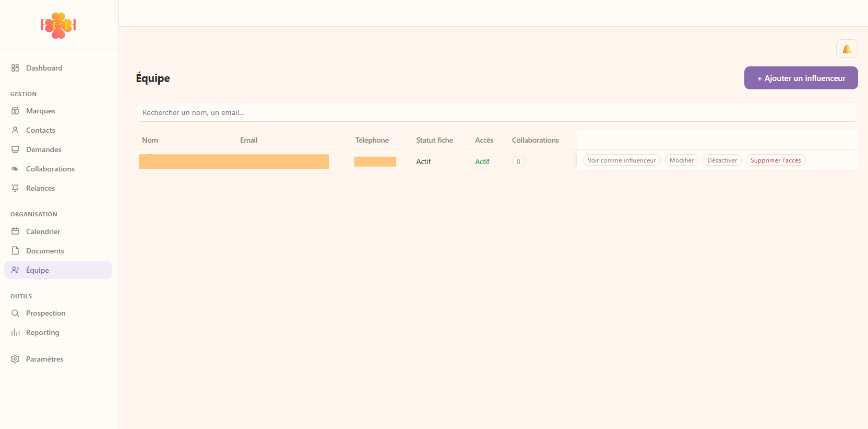Image resolution: width=868 pixels, height=429 pixels.
Task: Click Voir comme influenceur button
Action: [622, 160]
